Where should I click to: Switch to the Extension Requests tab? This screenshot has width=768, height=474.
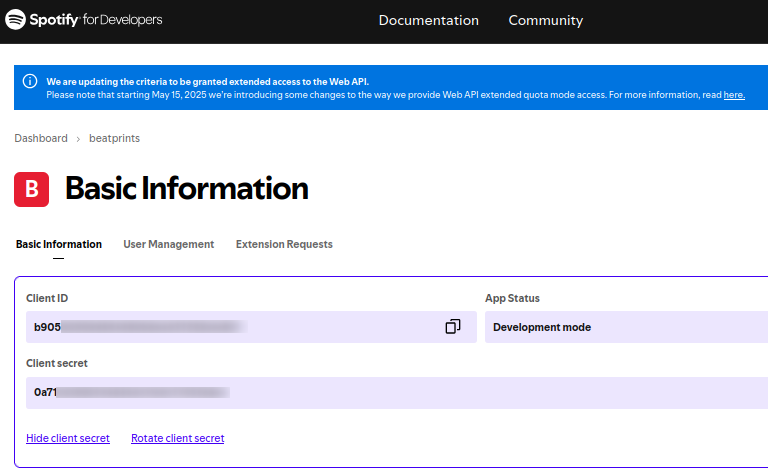click(x=284, y=244)
